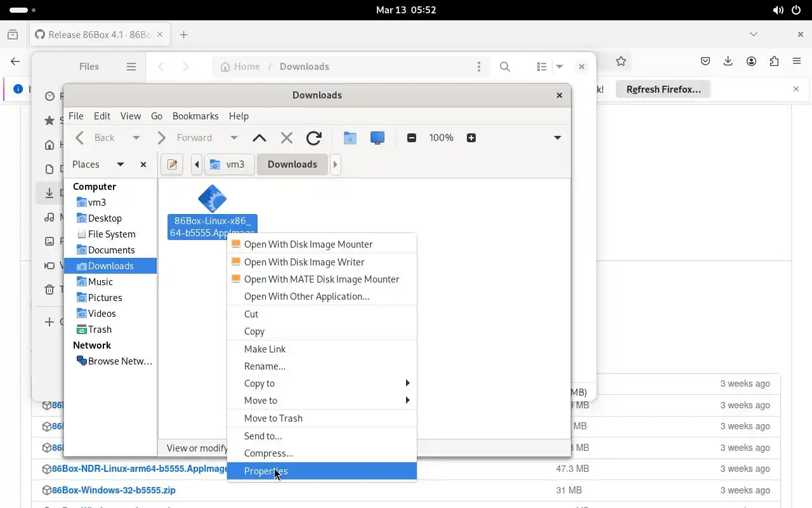Click the Files window search icon
This screenshot has height=508, width=812.
pos(505,66)
